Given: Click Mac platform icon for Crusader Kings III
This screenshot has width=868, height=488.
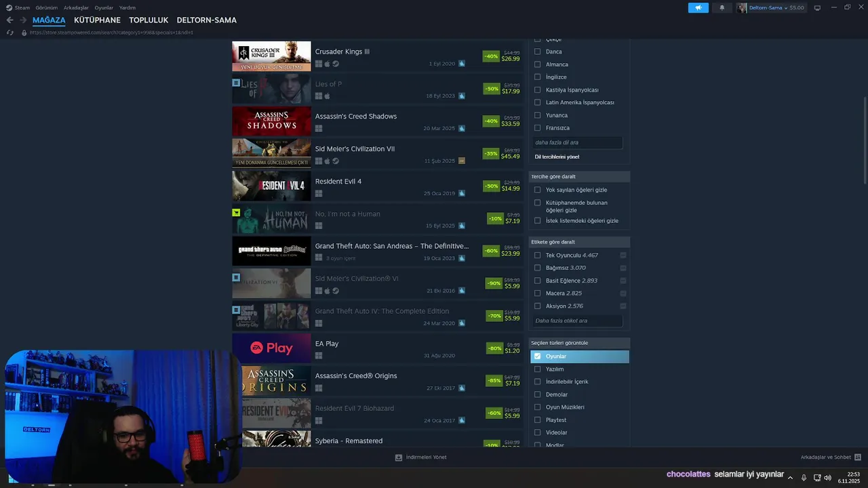Looking at the screenshot, I should point(327,64).
